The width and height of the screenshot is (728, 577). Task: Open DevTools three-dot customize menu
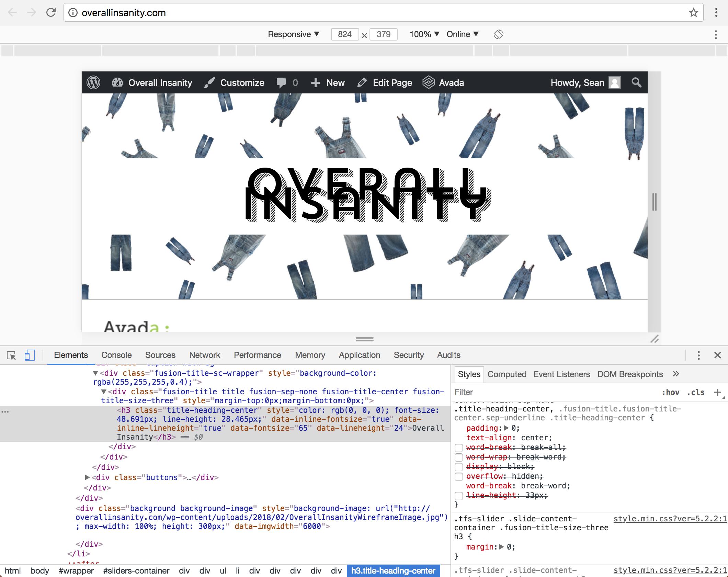coord(698,355)
